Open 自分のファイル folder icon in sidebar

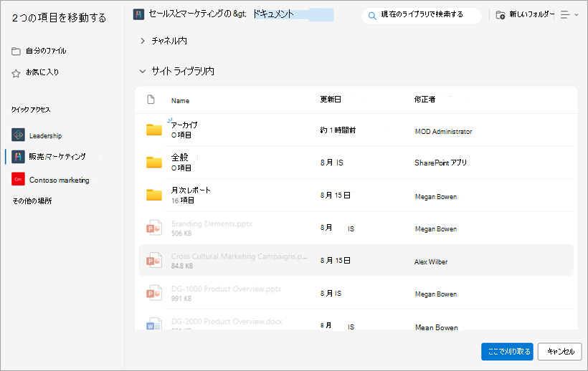[16, 52]
